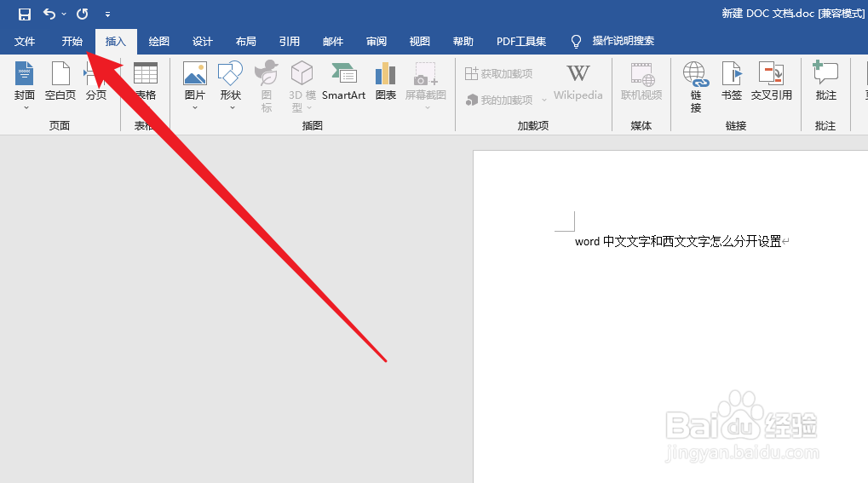Insert a 图片 picture

[195, 81]
